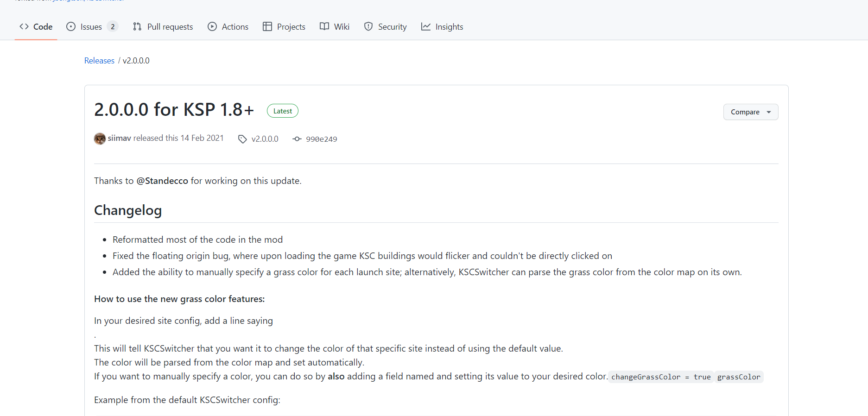Click the Issues circle icon
Screen dimensions: 868x416
click(x=71, y=27)
